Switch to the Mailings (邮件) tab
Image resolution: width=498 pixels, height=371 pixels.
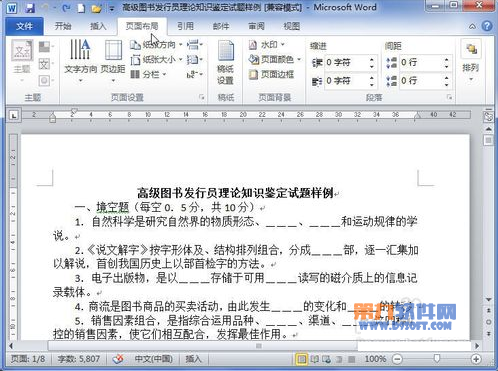pyautogui.click(x=221, y=26)
